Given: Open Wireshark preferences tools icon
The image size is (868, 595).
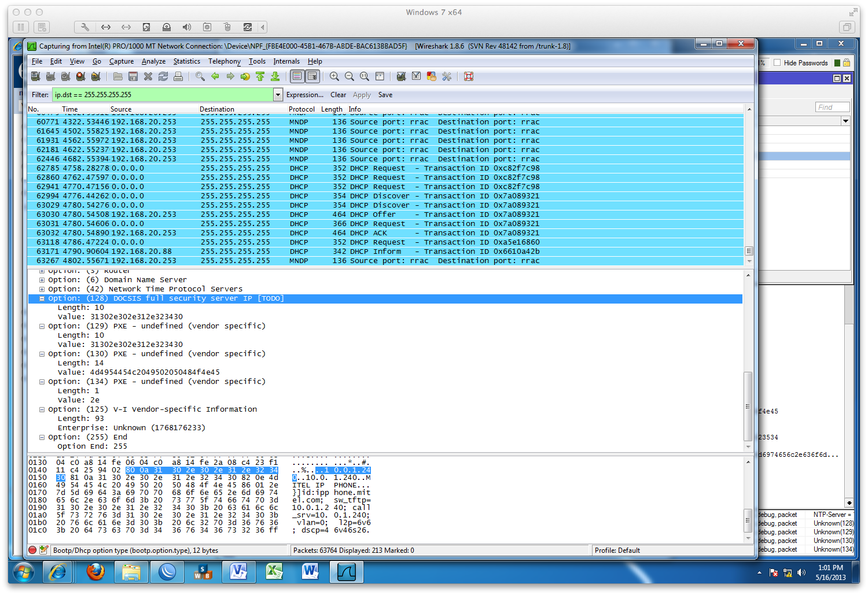Looking at the screenshot, I should click(446, 76).
